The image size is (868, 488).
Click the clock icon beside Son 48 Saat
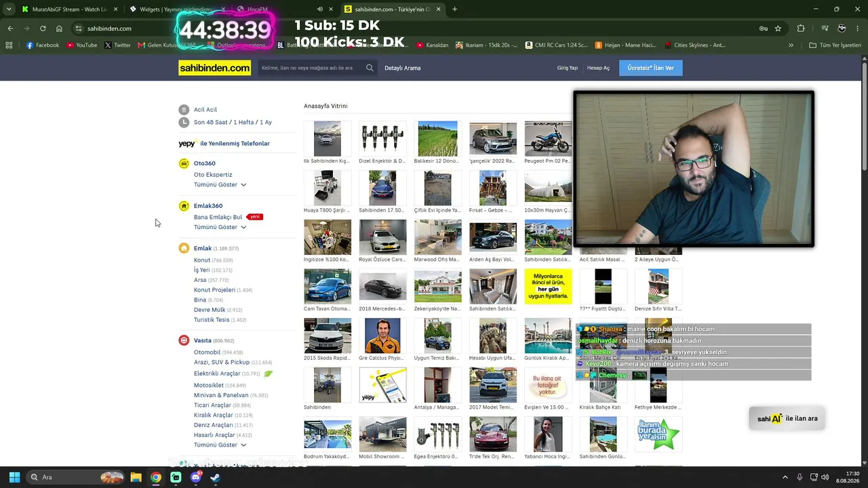pos(184,122)
